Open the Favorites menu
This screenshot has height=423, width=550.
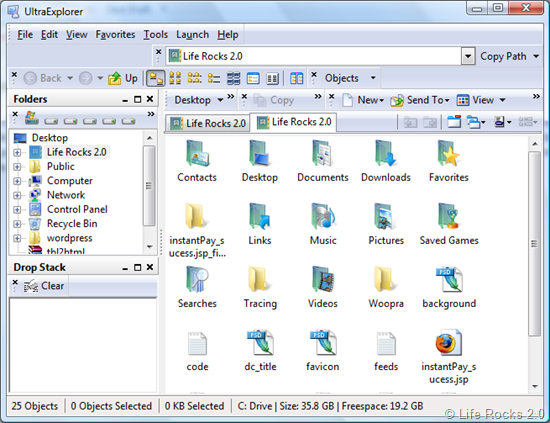coord(115,34)
